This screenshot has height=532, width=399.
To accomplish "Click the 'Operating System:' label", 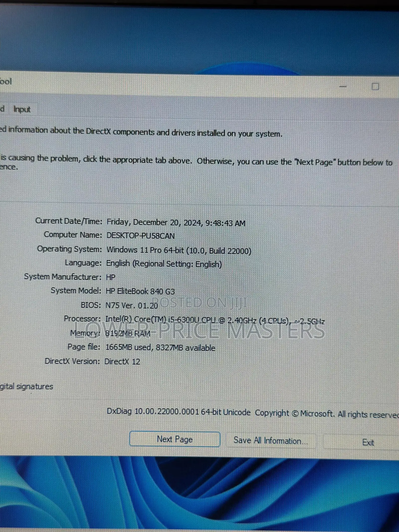I will pyautogui.click(x=69, y=249).
